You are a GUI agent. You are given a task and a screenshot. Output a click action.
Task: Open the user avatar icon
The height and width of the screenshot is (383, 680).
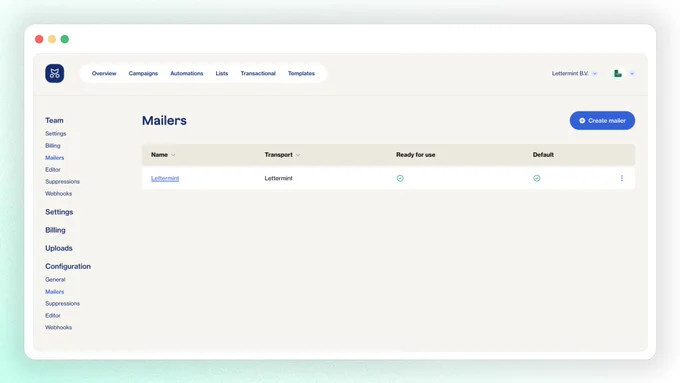(x=618, y=73)
